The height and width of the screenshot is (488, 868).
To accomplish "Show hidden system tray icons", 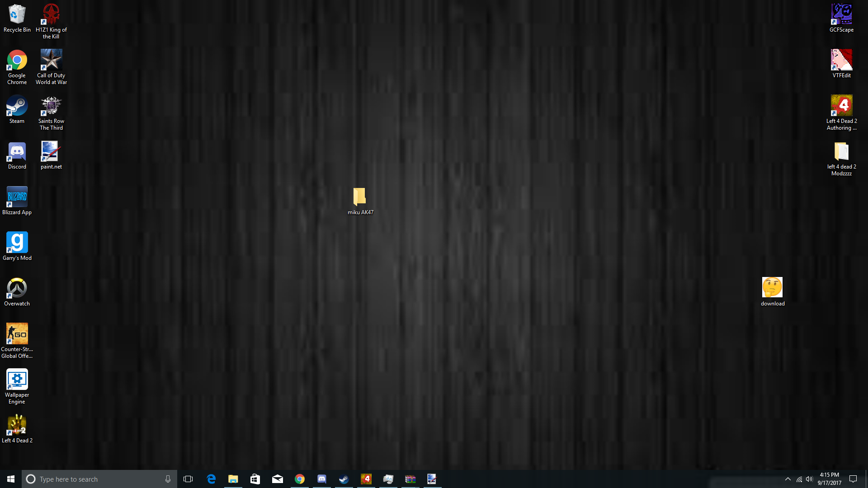I will point(788,479).
